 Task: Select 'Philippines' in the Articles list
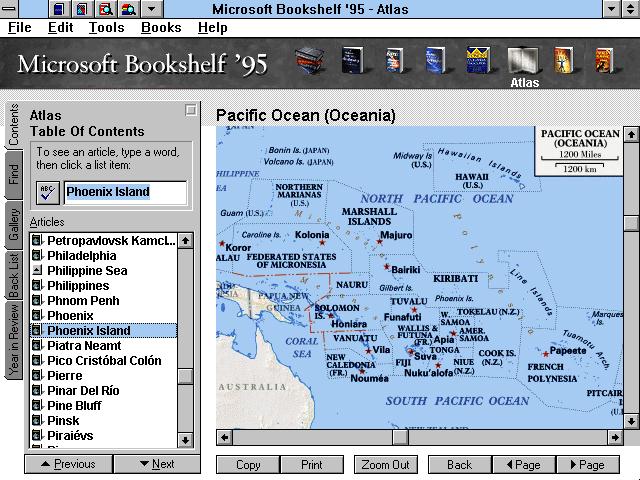(x=104, y=285)
